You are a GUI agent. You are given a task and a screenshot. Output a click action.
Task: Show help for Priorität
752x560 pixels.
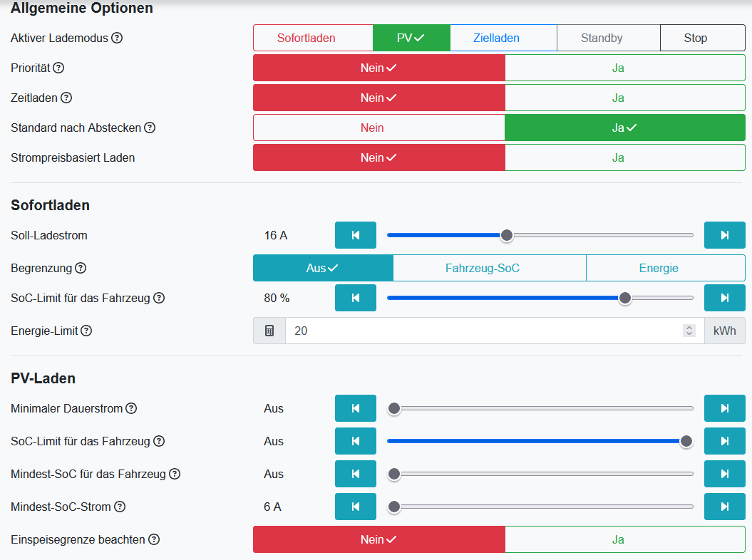click(58, 68)
